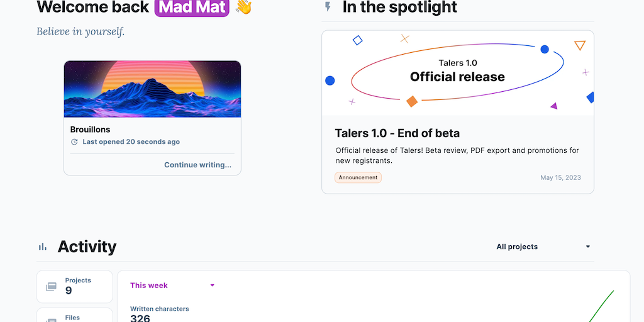Screen dimensions: 644x322
Task: Select the Projects count card
Action: tap(75, 286)
